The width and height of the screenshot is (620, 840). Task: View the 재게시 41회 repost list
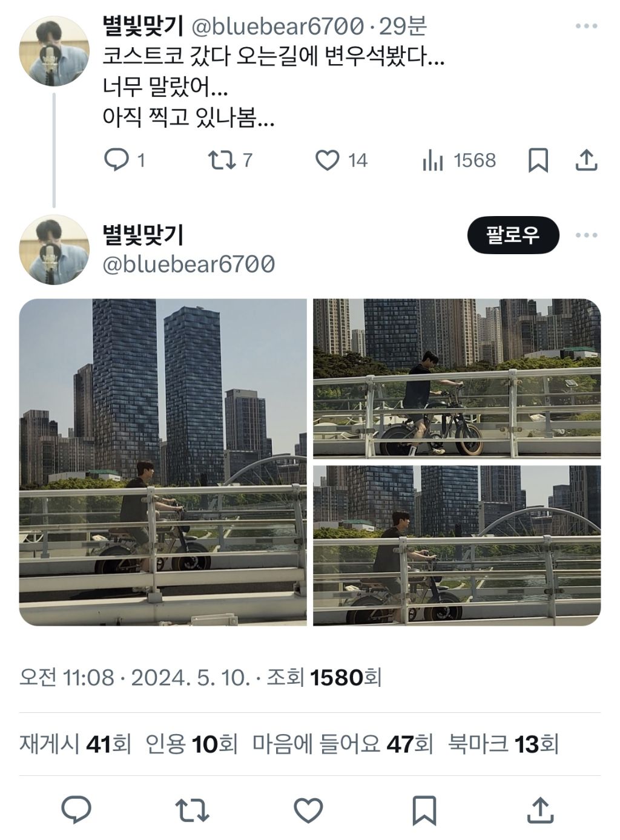point(75,744)
